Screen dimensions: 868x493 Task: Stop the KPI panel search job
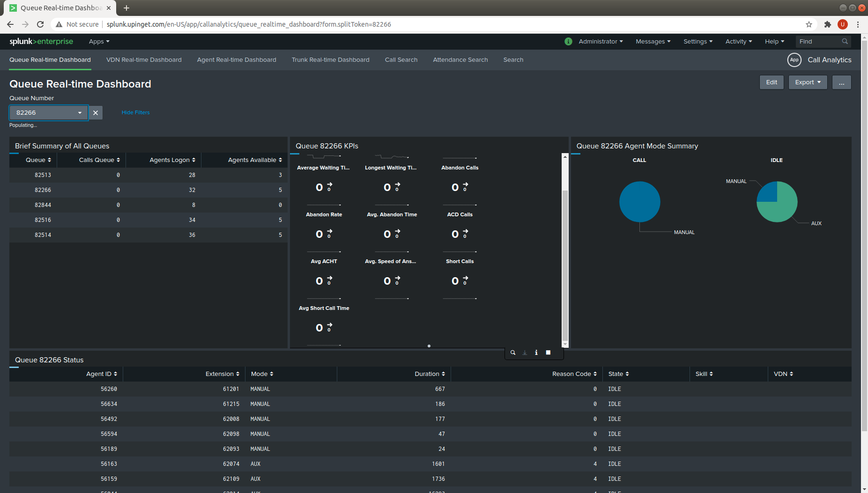coord(548,353)
